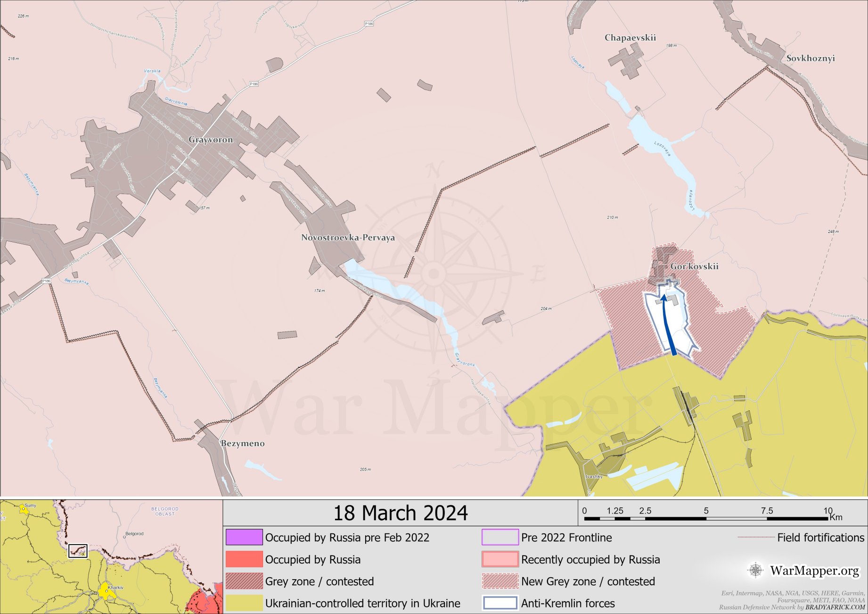The width and height of the screenshot is (868, 614).
Task: Click the P186 road marker near Grayvoron
Action: pos(254,84)
